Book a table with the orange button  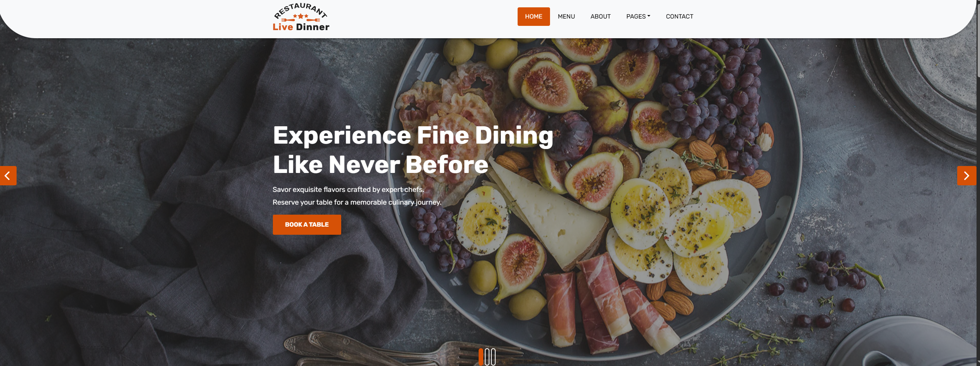click(307, 225)
